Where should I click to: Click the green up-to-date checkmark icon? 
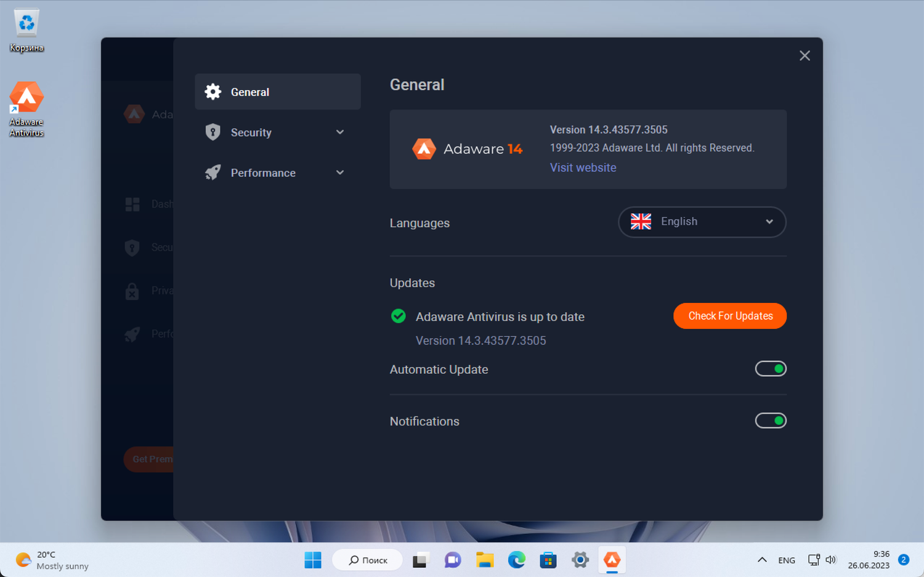(399, 317)
